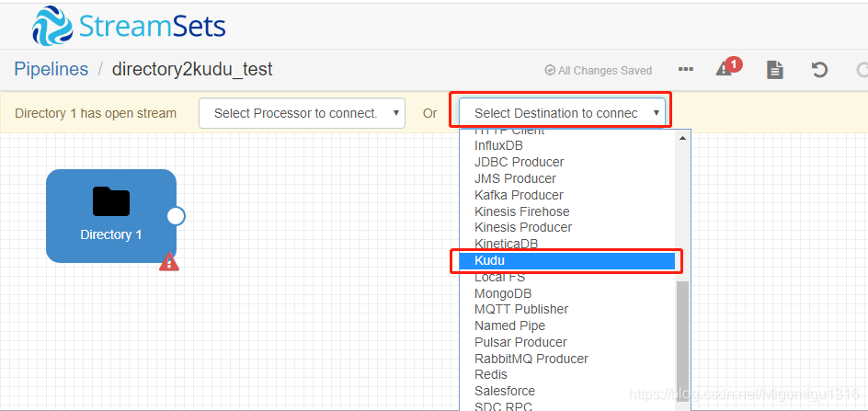The height and width of the screenshot is (411, 868).
Task: Pick MongoDB from the destination options
Action: (503, 293)
